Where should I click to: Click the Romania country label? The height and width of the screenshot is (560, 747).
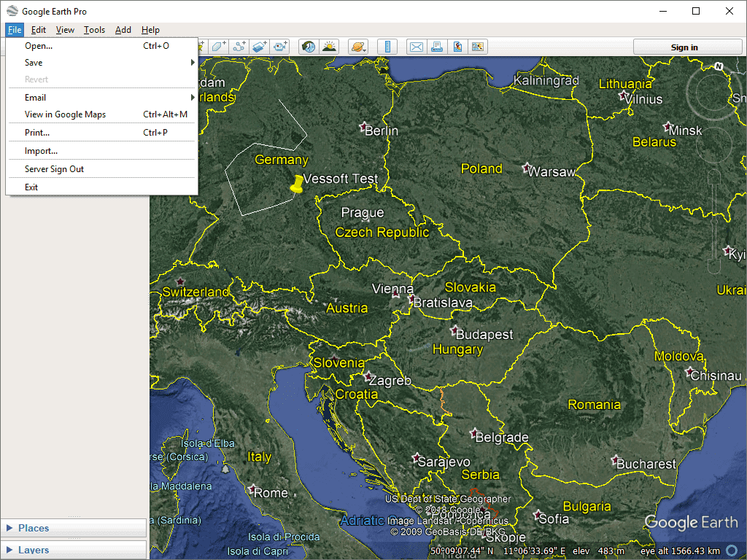pyautogui.click(x=595, y=405)
